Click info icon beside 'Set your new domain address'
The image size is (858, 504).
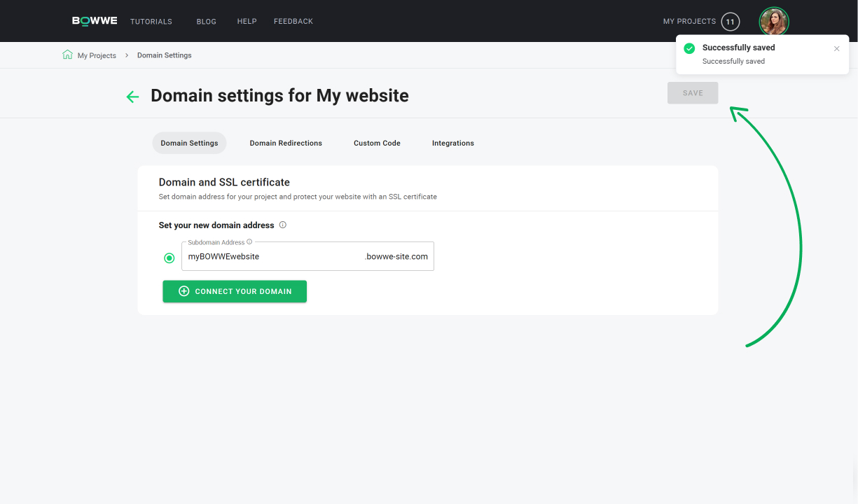pos(283,225)
